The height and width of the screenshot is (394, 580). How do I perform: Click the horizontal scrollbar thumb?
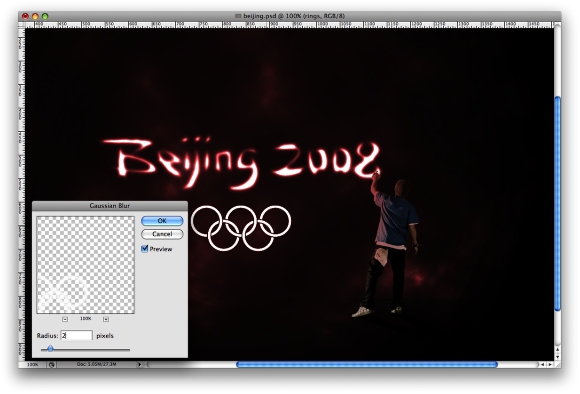coord(367,364)
